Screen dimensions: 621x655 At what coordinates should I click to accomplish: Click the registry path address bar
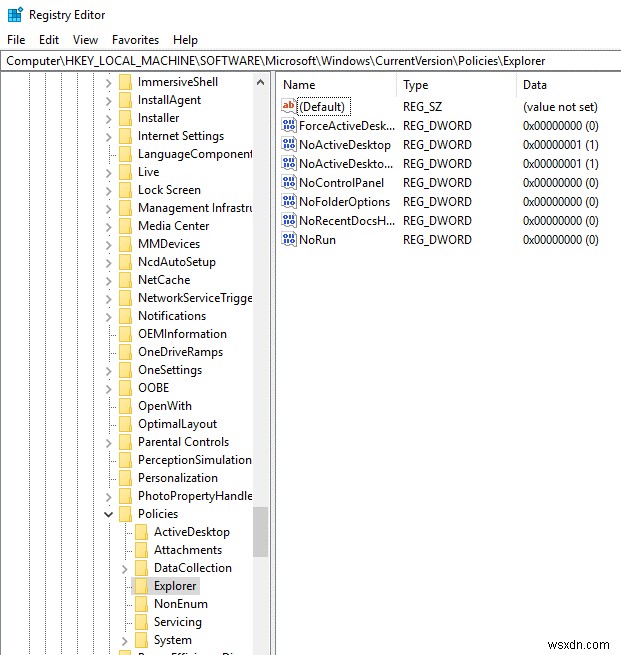311,61
